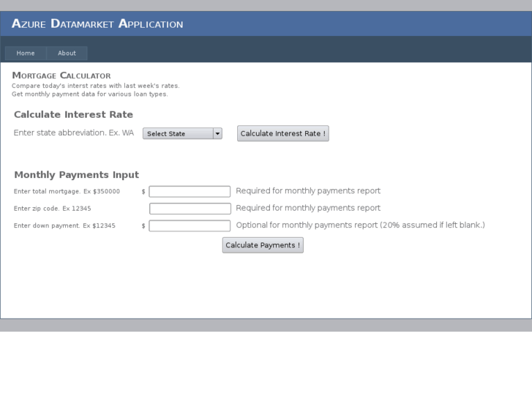Image resolution: width=532 pixels, height=399 pixels.
Task: Click the Calculate Payments ! button
Action: pyautogui.click(x=263, y=245)
